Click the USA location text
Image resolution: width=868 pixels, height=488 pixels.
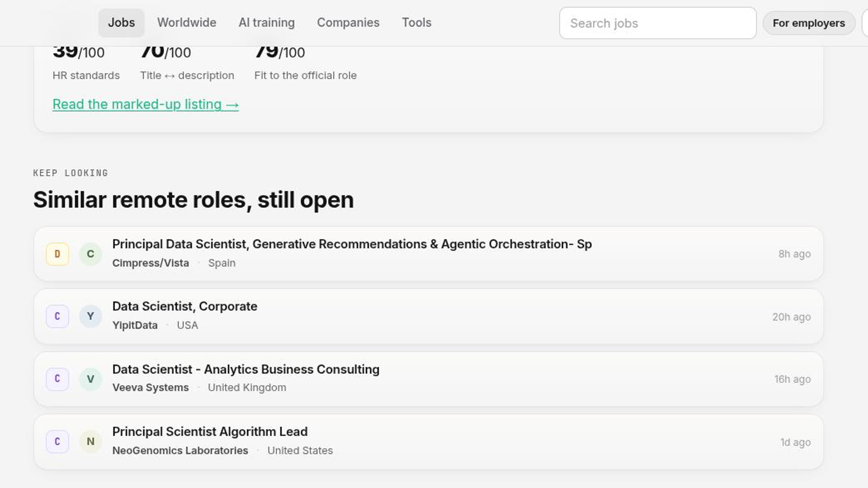[x=188, y=325]
